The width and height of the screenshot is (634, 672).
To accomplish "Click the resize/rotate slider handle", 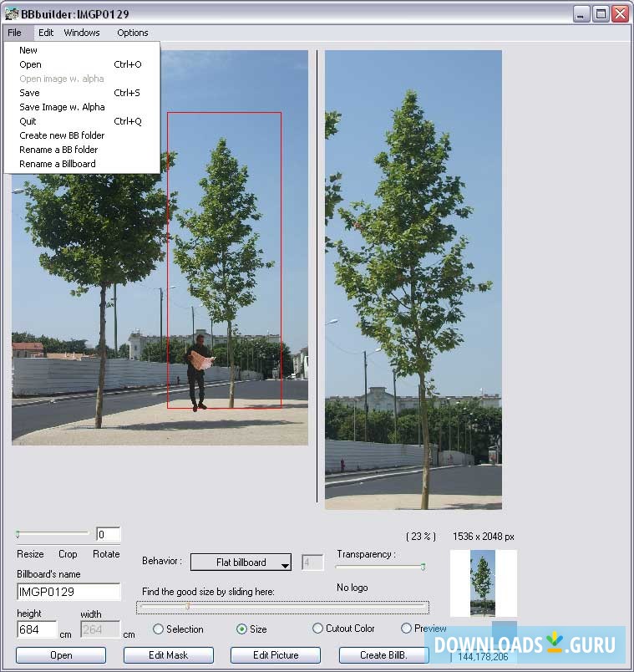I will pyautogui.click(x=18, y=534).
